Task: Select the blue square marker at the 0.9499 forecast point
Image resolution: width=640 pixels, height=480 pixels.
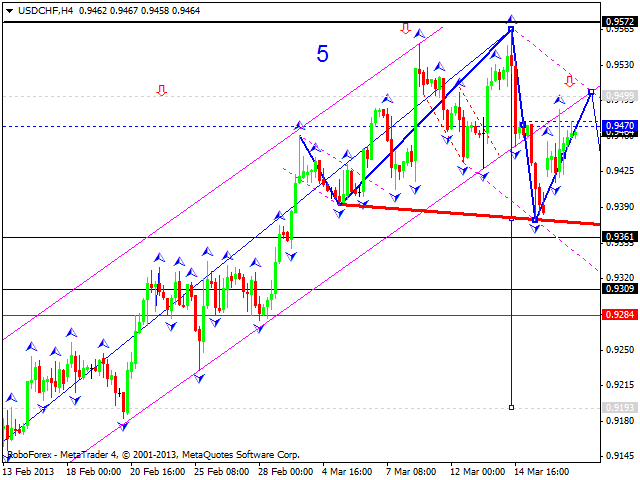Action: [591, 92]
